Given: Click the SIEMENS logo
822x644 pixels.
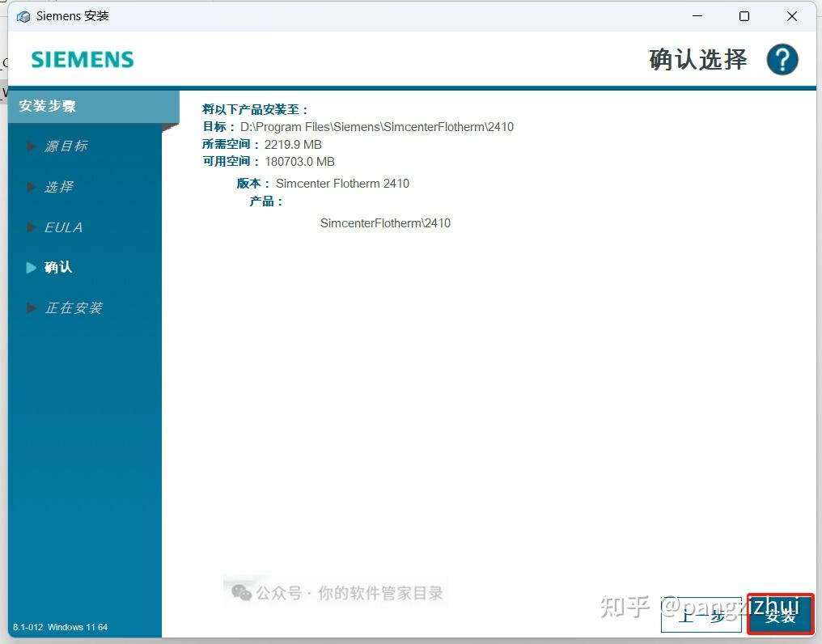Looking at the screenshot, I should click(82, 59).
